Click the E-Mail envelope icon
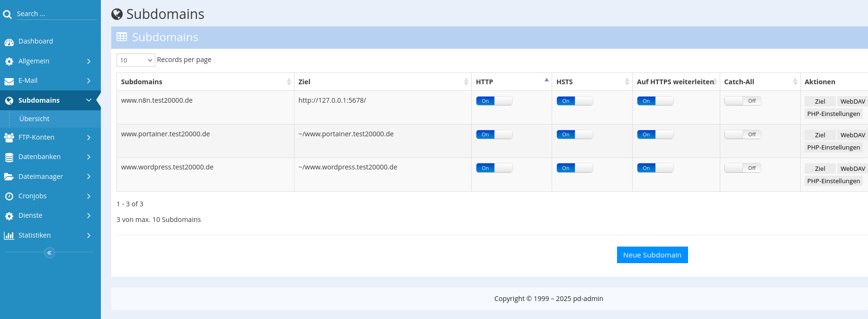The height and width of the screenshot is (319, 868). [x=9, y=81]
